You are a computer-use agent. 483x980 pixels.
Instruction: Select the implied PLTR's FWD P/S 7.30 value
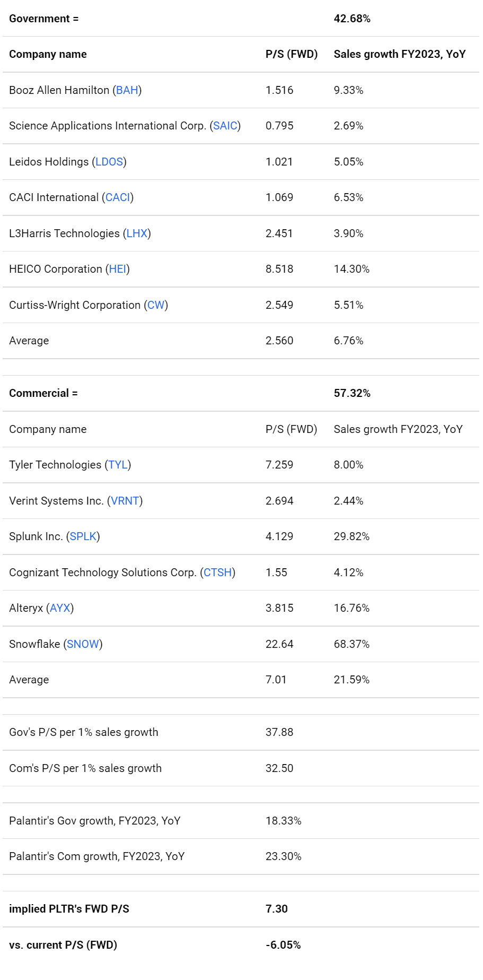277,909
